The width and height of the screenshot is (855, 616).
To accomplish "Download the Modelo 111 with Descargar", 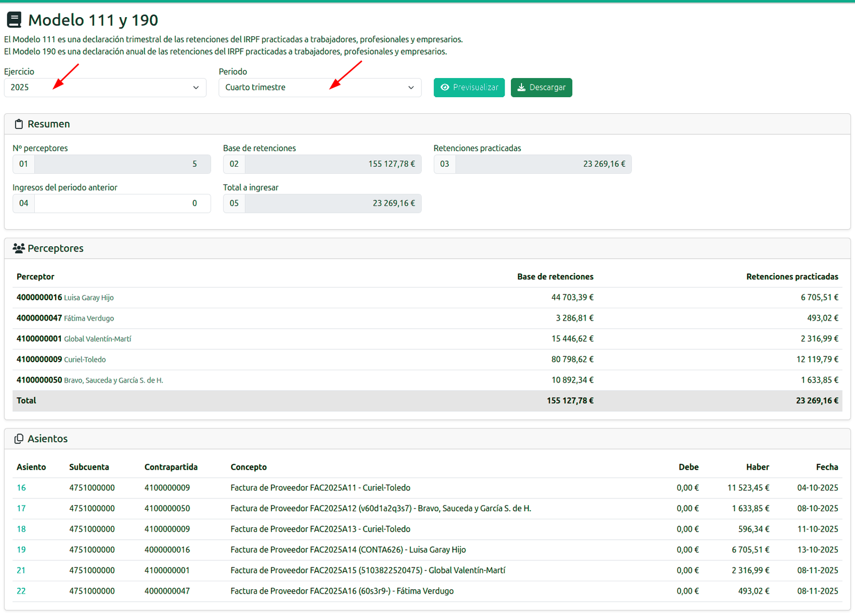I will 541,88.
